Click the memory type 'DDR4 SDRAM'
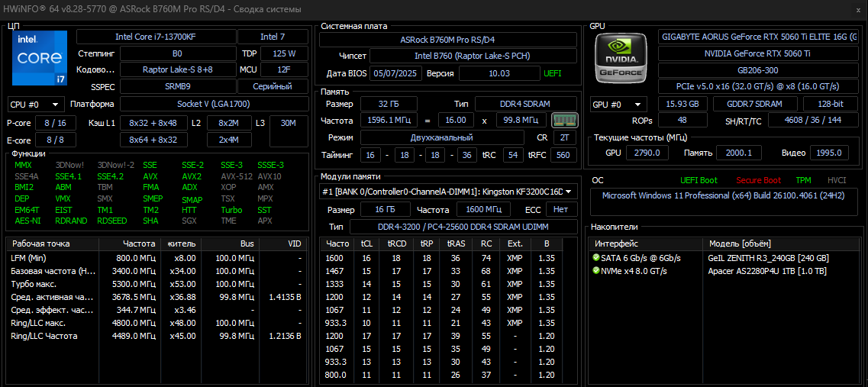 coord(526,104)
